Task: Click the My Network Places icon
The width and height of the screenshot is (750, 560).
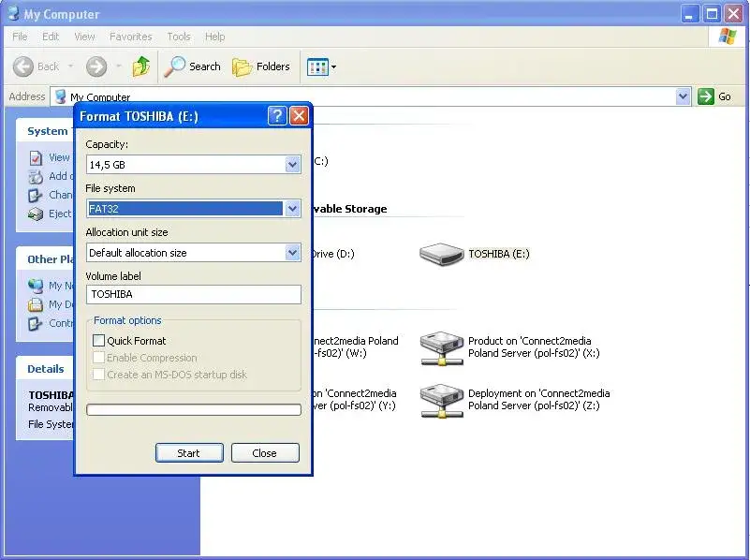Action: [36, 286]
